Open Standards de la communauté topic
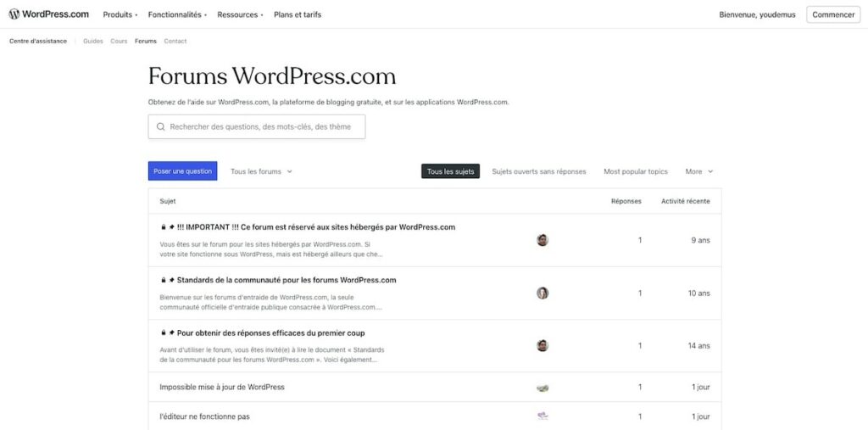Image resolution: width=868 pixels, height=430 pixels. coord(287,281)
